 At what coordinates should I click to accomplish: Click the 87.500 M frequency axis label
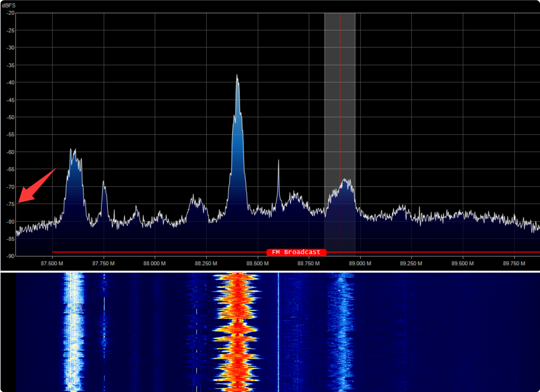pos(52,264)
